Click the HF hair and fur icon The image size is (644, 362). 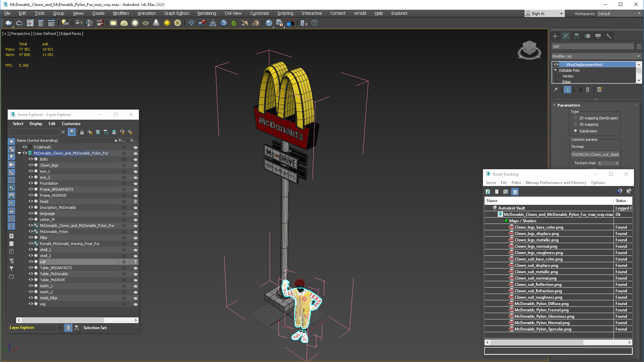[245, 23]
